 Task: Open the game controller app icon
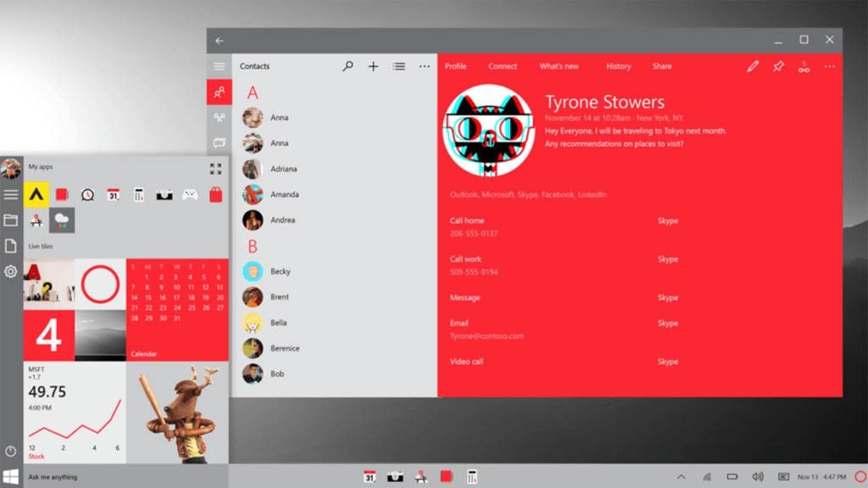click(x=190, y=195)
